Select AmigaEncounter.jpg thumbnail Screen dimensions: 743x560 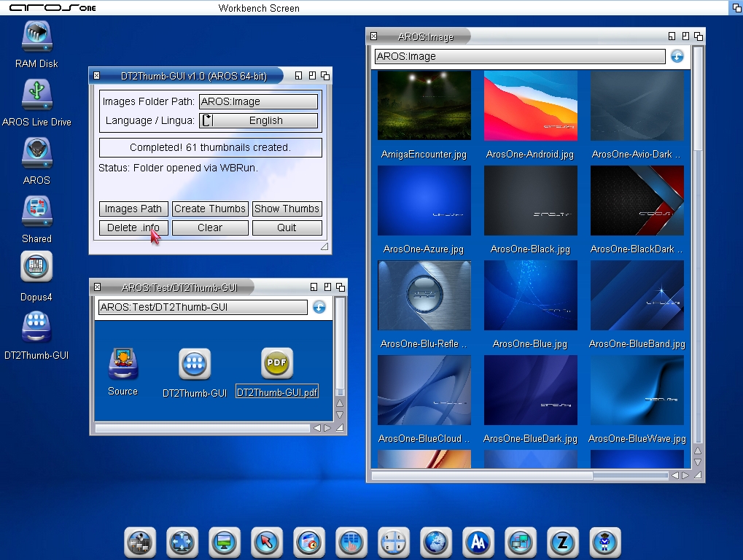tap(424, 106)
